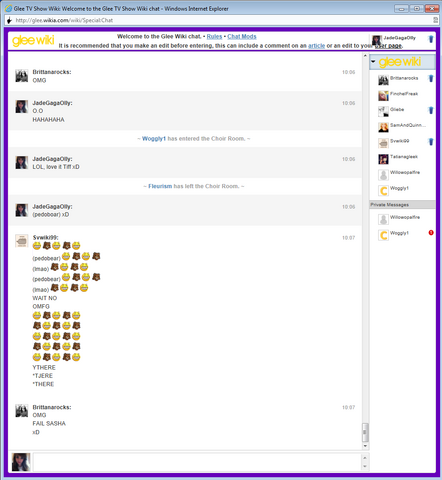
Task: Click in the chat message input box
Action: tap(197, 462)
